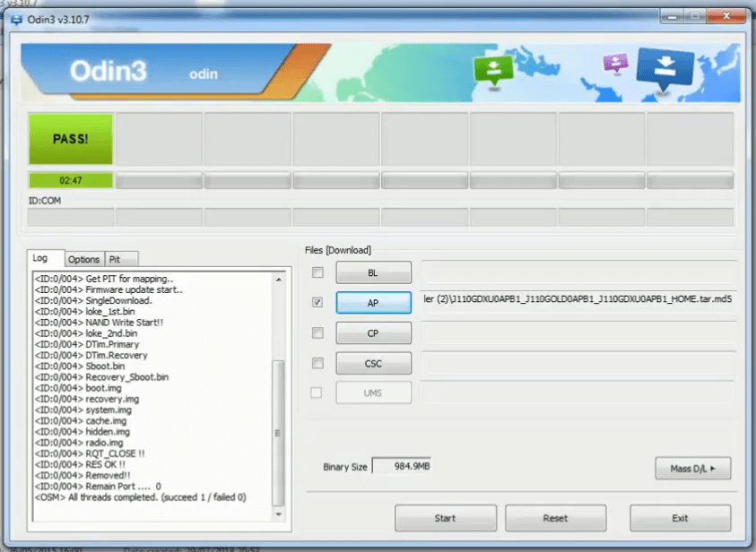Click the purple download icon in banner
Image resolution: width=756 pixels, height=552 pixels.
pos(616,63)
